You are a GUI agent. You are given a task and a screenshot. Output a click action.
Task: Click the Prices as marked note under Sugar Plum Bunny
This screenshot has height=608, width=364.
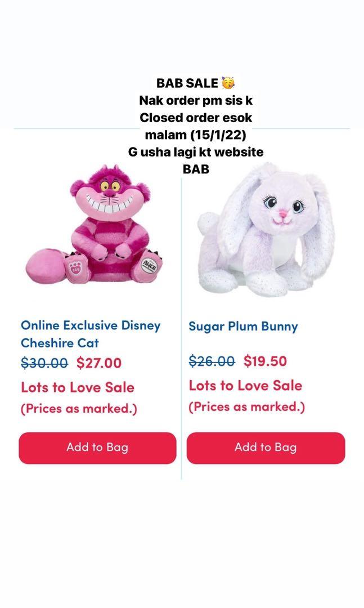click(246, 406)
